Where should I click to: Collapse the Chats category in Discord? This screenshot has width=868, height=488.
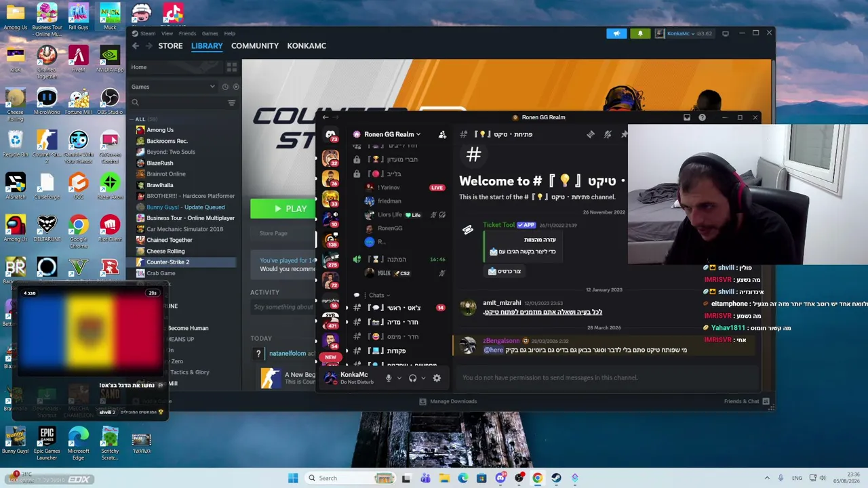[379, 296]
